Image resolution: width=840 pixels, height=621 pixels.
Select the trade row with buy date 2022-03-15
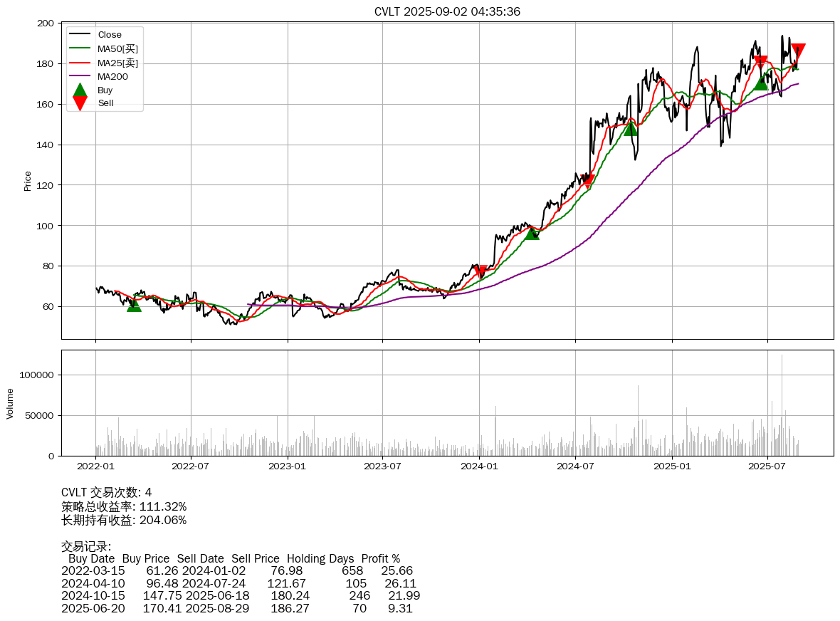pos(237,570)
